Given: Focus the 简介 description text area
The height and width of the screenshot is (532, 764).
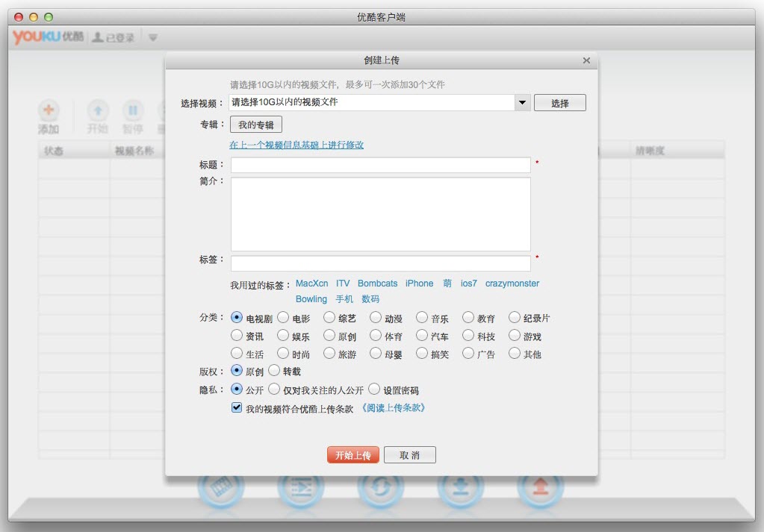Looking at the screenshot, I should coord(381,214).
